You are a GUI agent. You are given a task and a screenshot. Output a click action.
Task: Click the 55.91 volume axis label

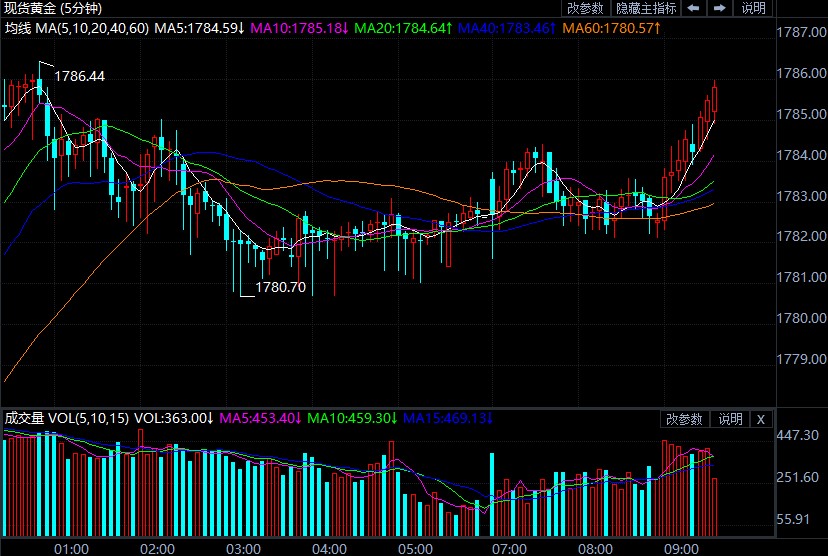(793, 520)
